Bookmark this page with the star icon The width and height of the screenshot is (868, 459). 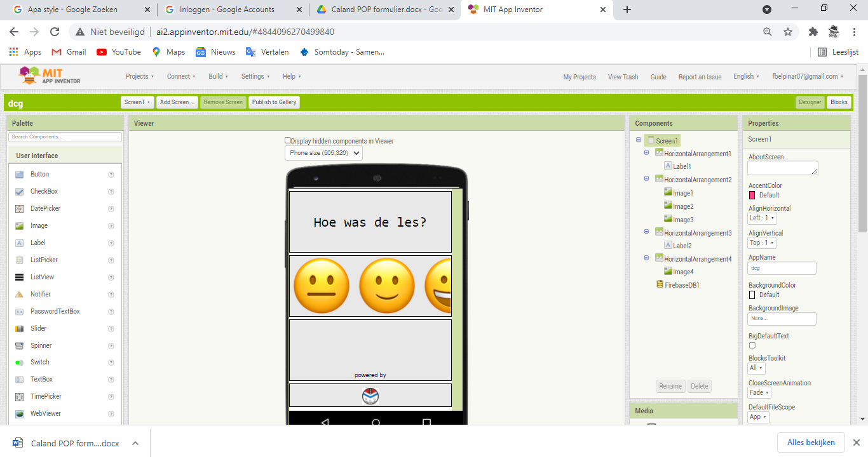click(x=788, y=32)
